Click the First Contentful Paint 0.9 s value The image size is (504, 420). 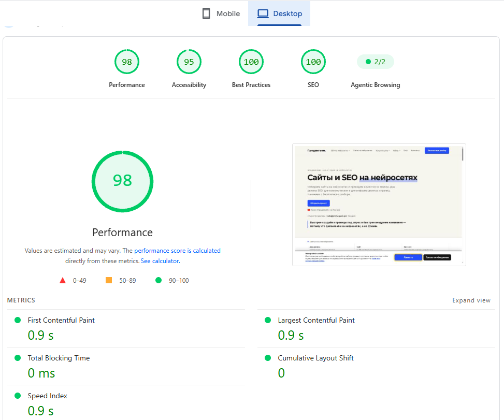pyautogui.click(x=40, y=336)
